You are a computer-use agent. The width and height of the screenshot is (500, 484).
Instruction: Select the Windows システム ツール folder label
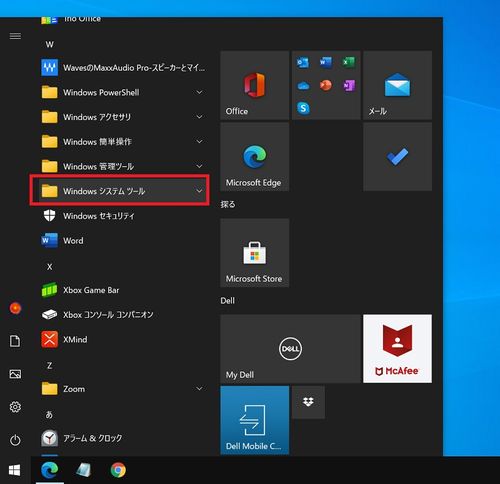click(x=104, y=191)
